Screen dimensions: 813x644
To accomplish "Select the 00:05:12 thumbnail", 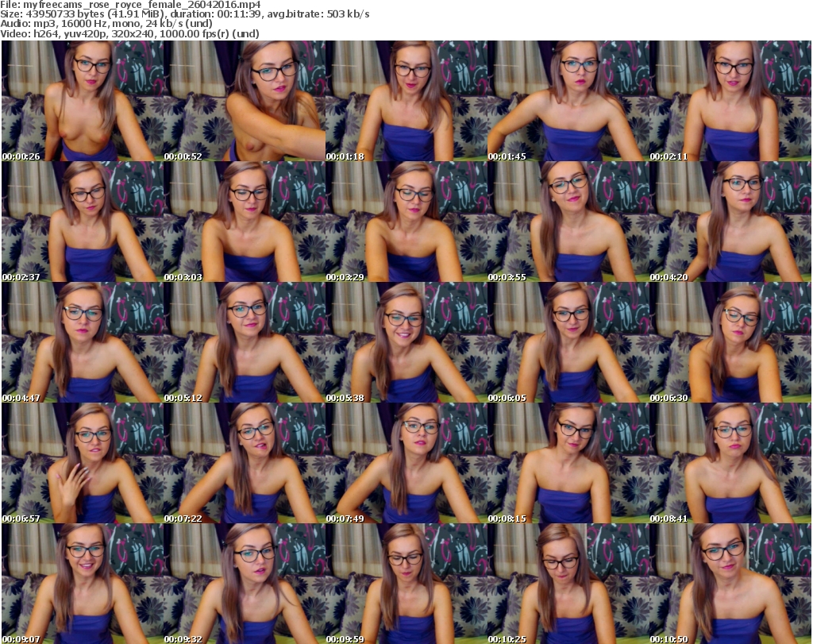I will (x=245, y=343).
